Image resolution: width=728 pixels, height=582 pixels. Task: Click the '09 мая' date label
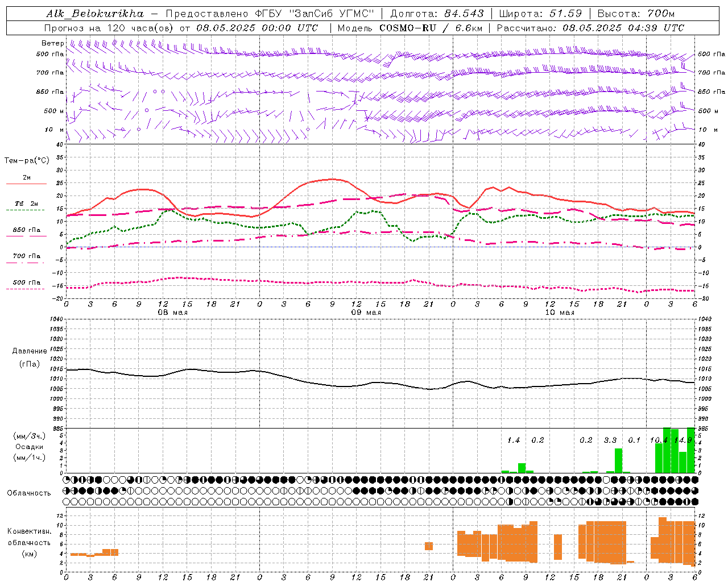point(366,313)
